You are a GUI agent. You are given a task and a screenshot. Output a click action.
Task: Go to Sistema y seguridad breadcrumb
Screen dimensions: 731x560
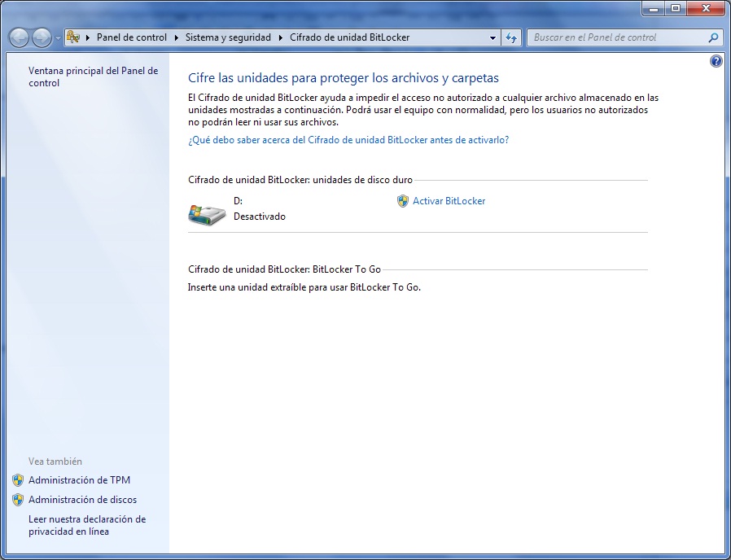228,37
